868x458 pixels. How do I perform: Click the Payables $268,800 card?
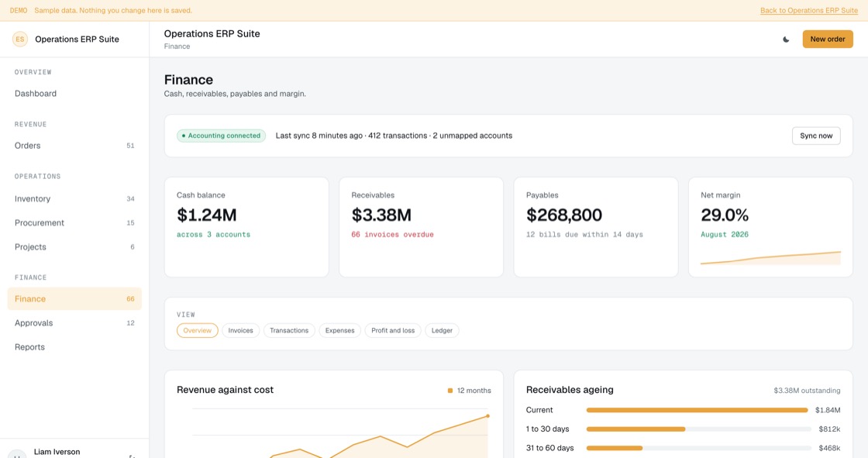(596, 227)
